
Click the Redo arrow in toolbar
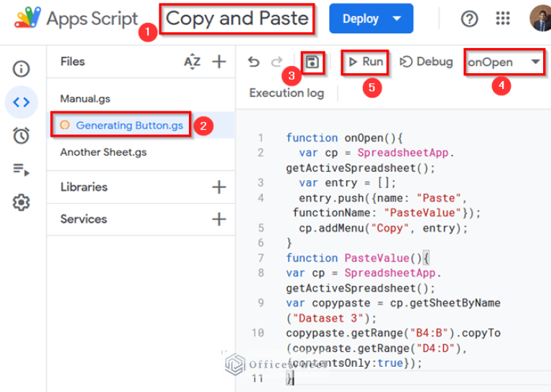click(277, 62)
